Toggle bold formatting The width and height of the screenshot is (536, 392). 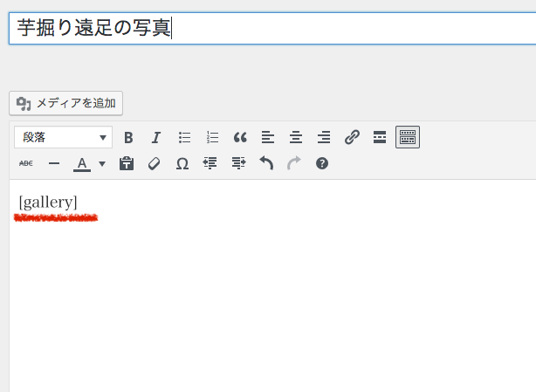(128, 137)
